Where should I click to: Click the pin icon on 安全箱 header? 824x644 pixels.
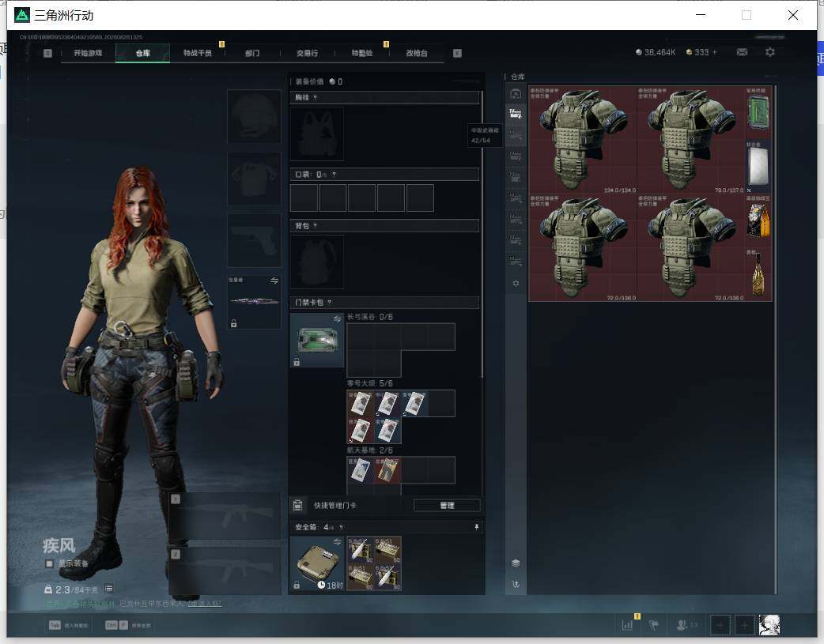[477, 527]
